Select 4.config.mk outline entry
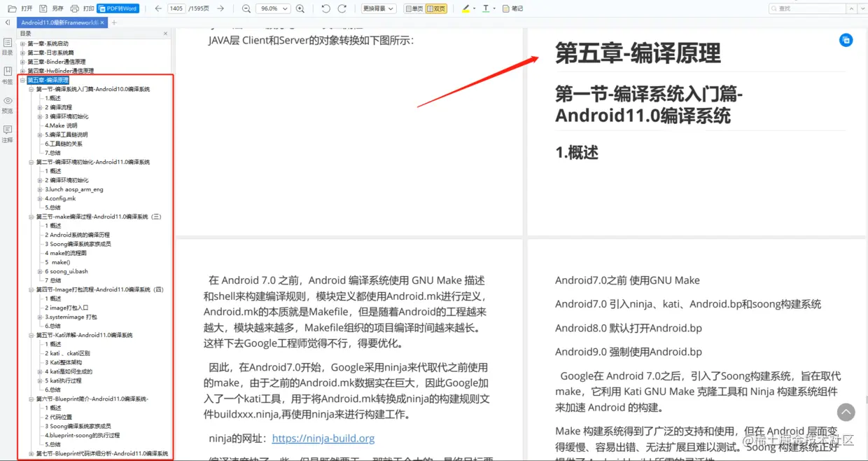868x461 pixels. 60,198
